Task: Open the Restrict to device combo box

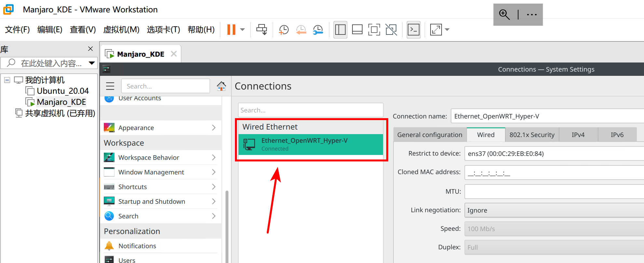Action: [554, 153]
